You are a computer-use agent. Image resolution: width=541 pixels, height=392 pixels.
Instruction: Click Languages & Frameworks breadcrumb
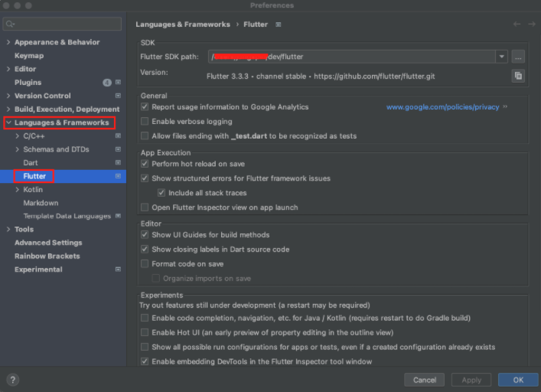pyautogui.click(x=183, y=24)
